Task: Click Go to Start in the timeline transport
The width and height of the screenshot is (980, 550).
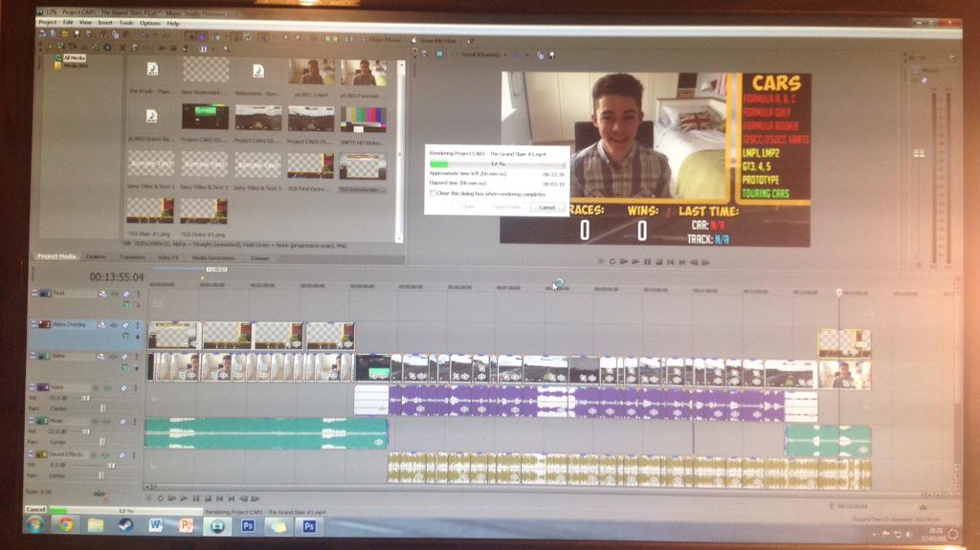Action: coord(220,498)
